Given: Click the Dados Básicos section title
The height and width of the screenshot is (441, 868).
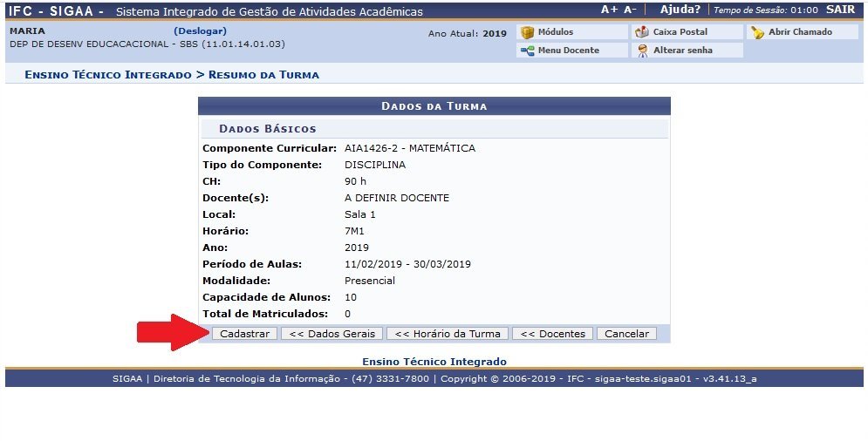Looking at the screenshot, I should pyautogui.click(x=267, y=129).
